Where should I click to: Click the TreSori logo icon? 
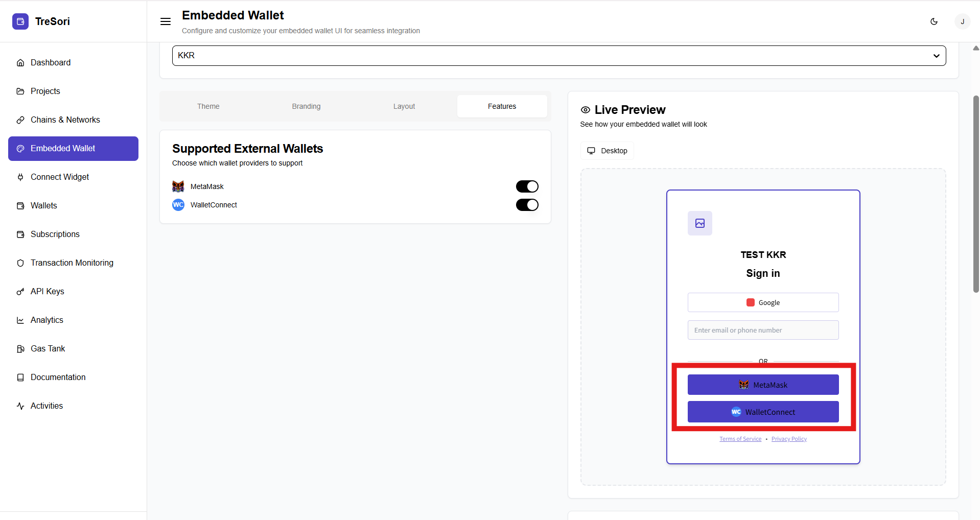(x=20, y=21)
